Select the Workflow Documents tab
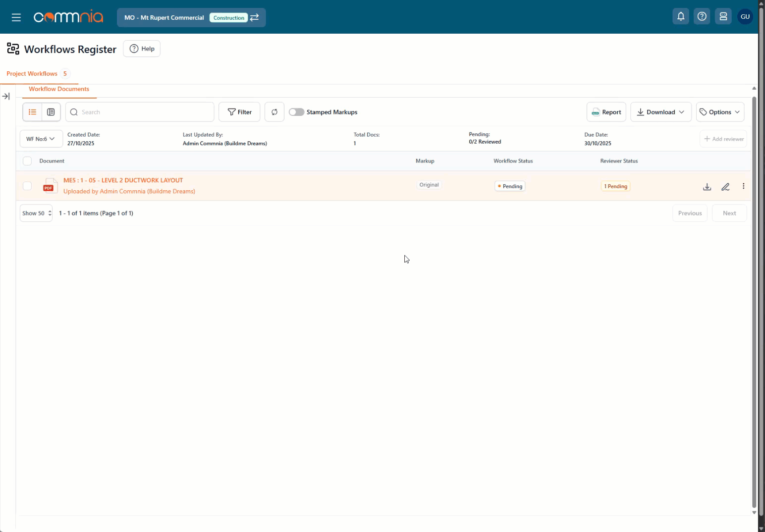Screen dimensions: 765x532 coord(59,89)
